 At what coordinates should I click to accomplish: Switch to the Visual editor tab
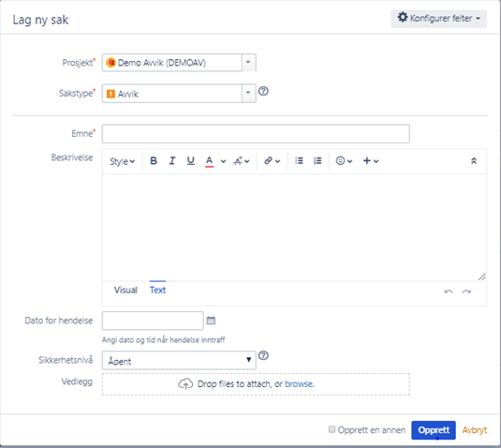click(125, 290)
